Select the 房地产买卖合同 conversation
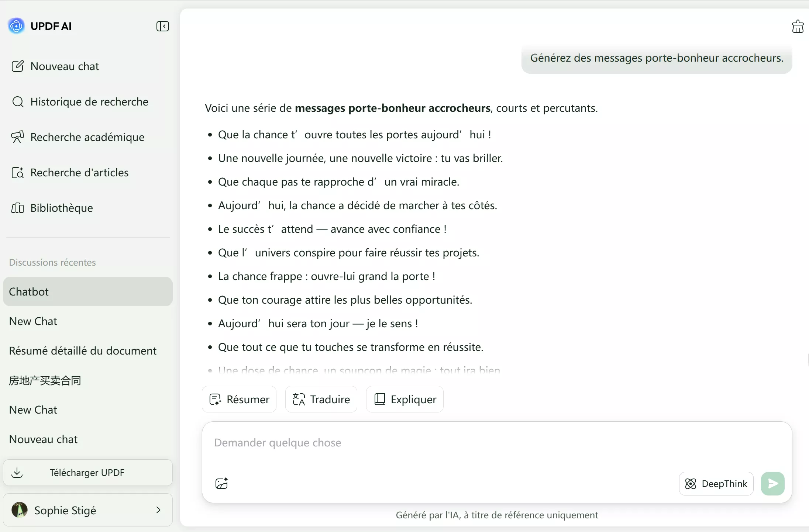This screenshot has height=532, width=809. coord(45,380)
